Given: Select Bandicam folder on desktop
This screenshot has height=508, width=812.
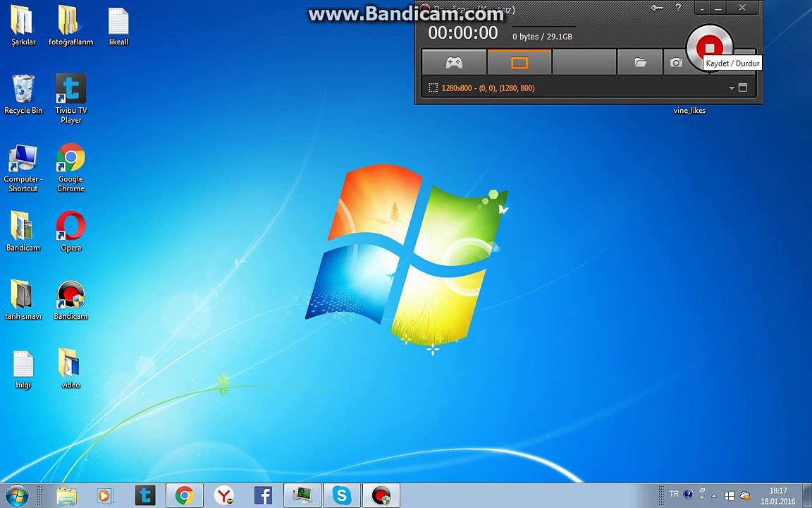Looking at the screenshot, I should pyautogui.click(x=23, y=231).
